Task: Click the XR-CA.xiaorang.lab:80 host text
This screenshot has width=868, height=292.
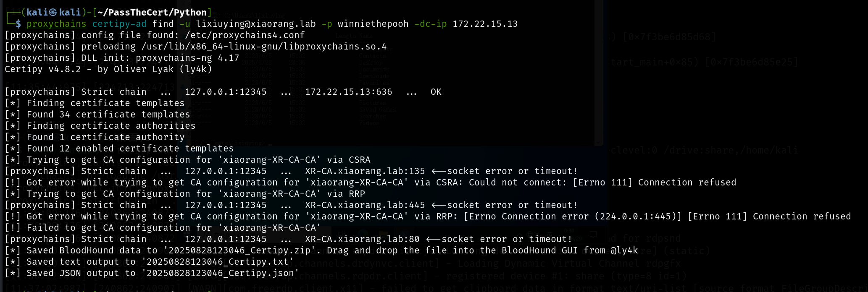Action: coord(362,239)
